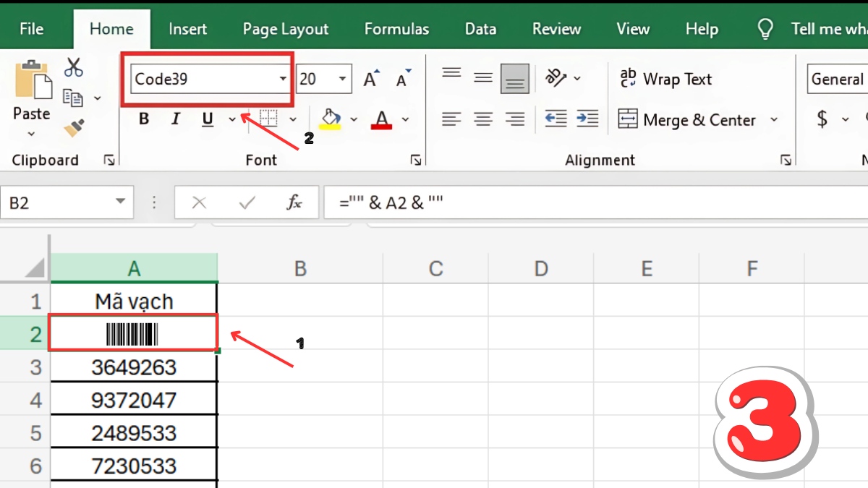Open the File tab
This screenshot has width=868, height=488.
point(32,29)
